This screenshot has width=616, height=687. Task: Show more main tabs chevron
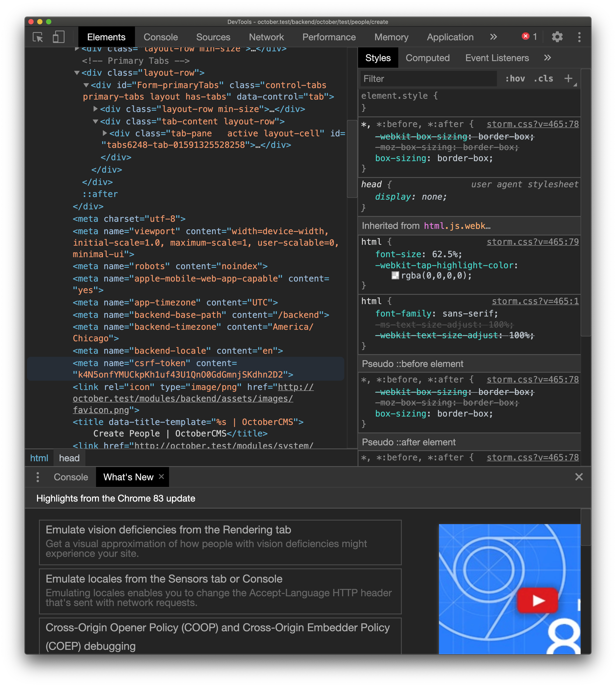493,37
